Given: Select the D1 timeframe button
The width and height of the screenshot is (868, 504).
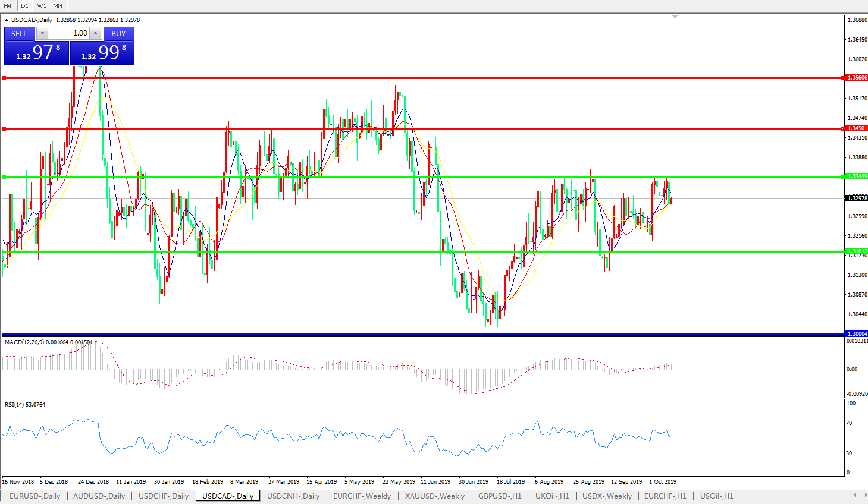Looking at the screenshot, I should click(x=24, y=5).
